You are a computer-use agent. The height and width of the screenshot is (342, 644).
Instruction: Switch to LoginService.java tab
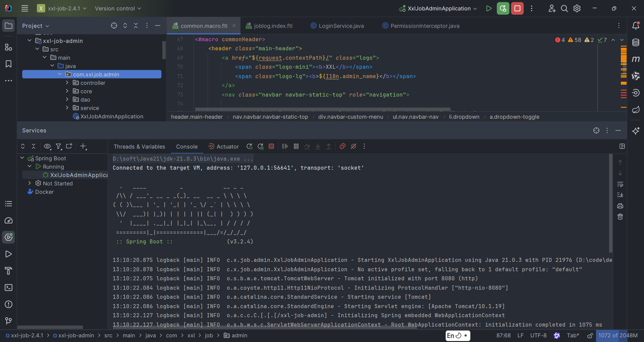337,26
